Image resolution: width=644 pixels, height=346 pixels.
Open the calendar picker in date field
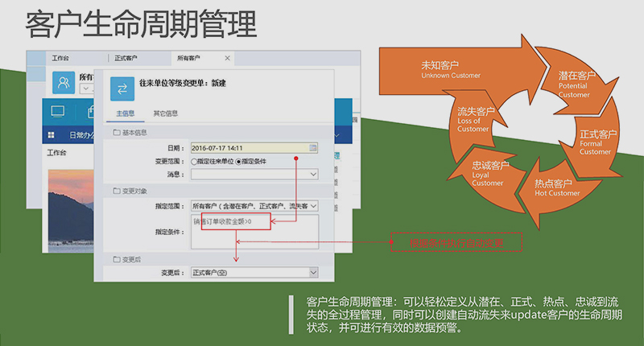(313, 148)
